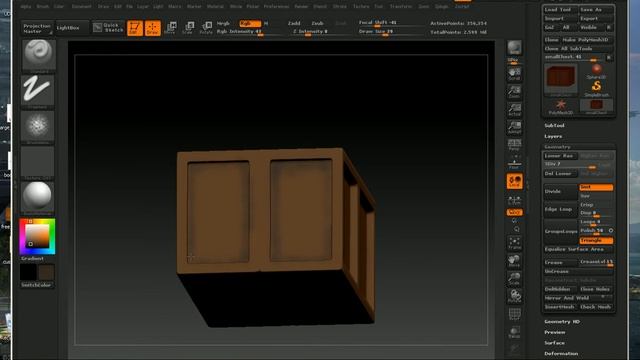Click the Load Tool button
640x360 pixels.
(x=560, y=9)
